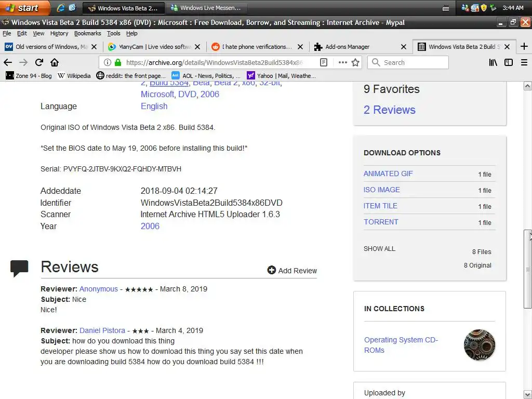The height and width of the screenshot is (399, 532).
Task: Open the History menu
Action: click(59, 33)
